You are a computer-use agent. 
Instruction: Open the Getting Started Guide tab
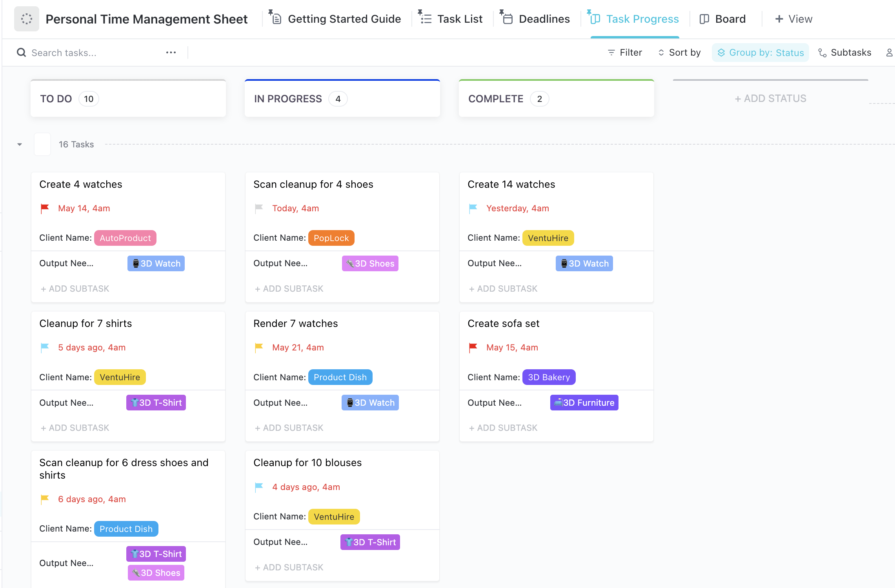336,18
